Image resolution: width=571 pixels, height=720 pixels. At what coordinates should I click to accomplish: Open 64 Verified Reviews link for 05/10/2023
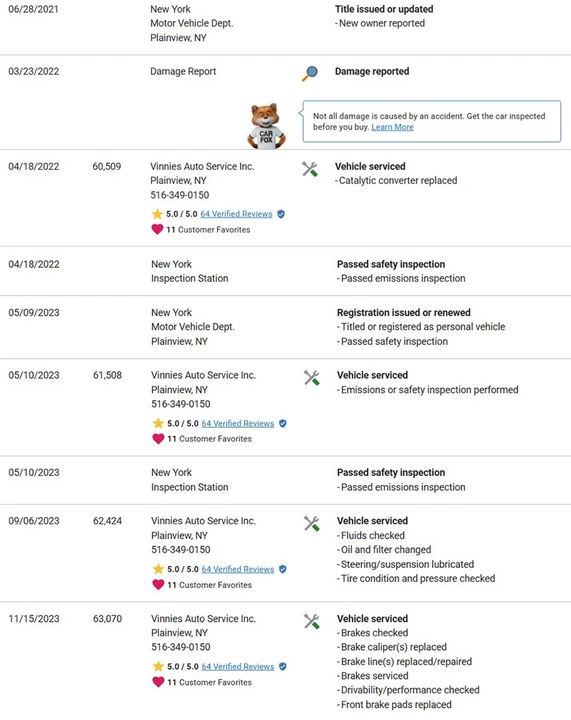pos(238,423)
